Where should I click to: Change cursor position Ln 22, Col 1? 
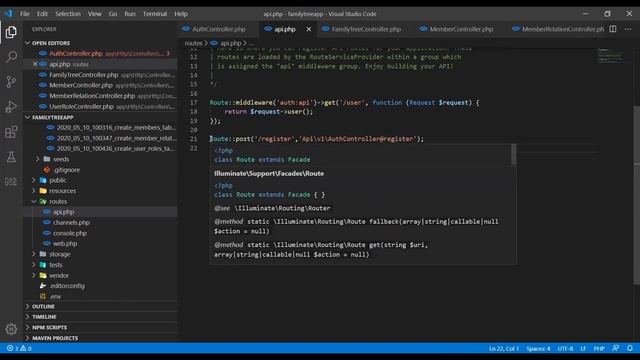click(504, 348)
